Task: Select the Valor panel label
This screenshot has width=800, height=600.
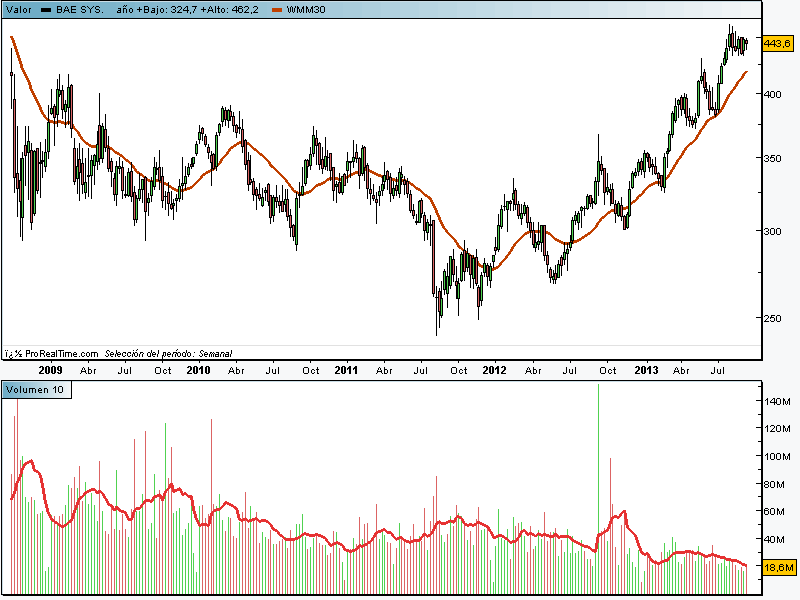Action: [x=19, y=9]
